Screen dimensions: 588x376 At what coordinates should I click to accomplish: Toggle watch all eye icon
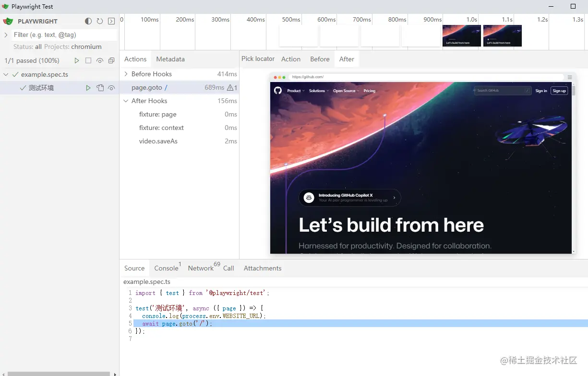[x=100, y=60]
